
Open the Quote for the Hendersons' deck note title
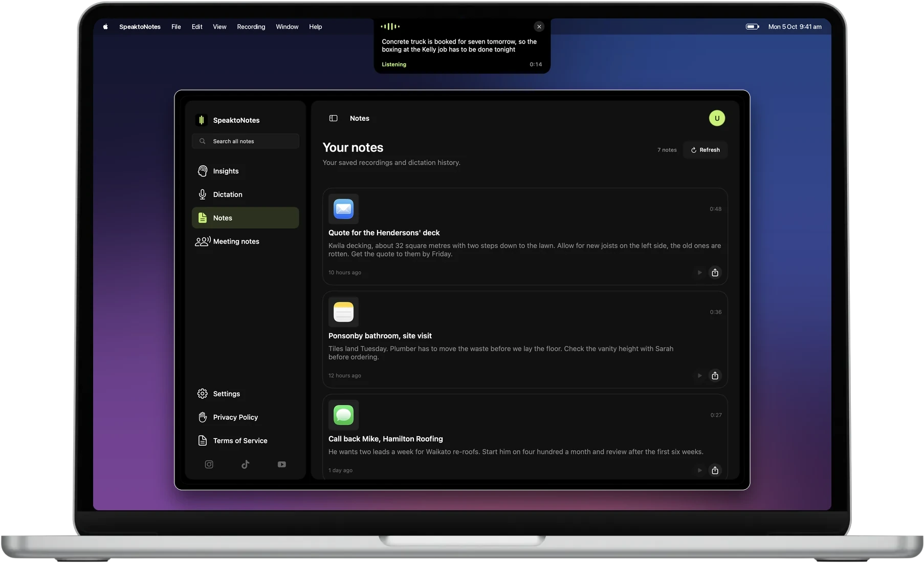point(384,232)
